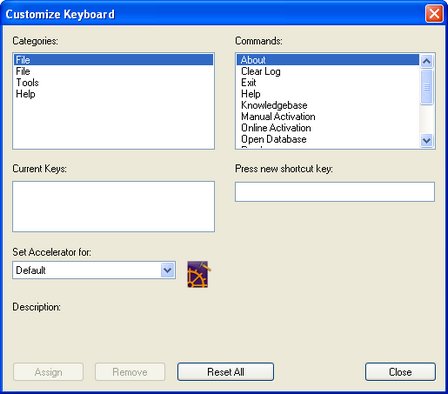Select the Manual Activation command
The width and height of the screenshot is (448, 394).
328,116
